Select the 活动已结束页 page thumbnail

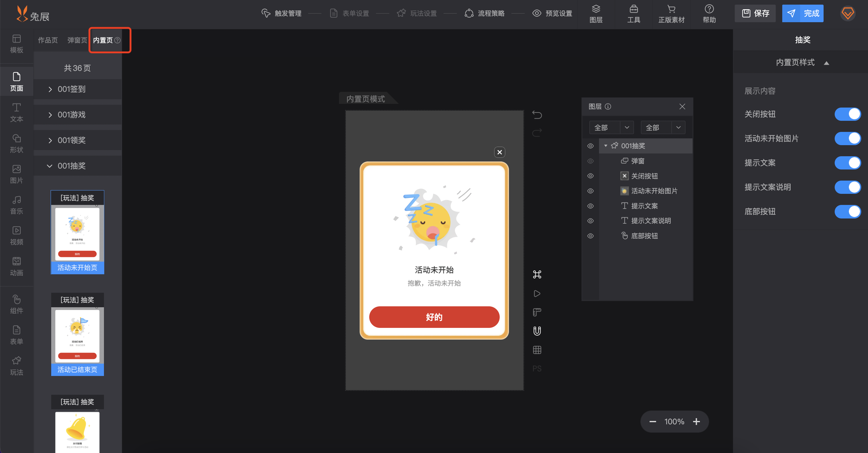(77, 334)
